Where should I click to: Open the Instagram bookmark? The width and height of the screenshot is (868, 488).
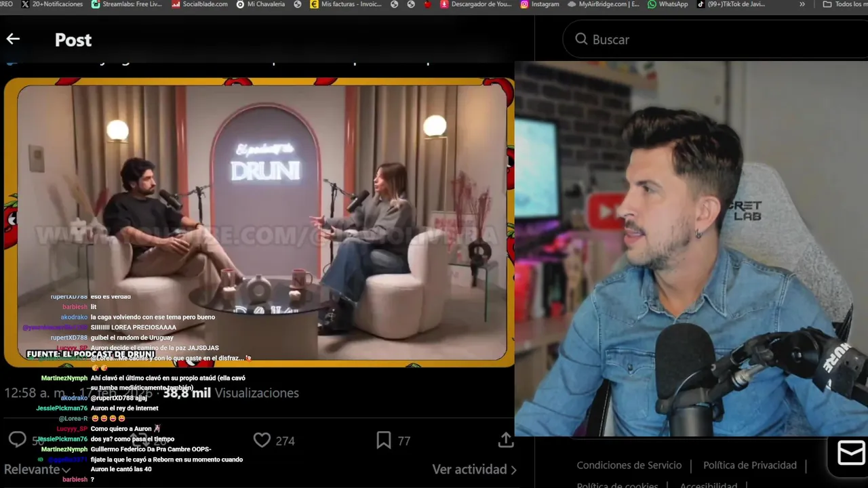coord(540,4)
